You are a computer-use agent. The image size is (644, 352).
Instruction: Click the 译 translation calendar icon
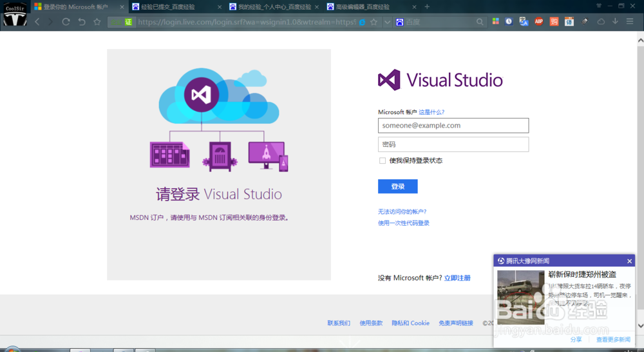click(x=569, y=21)
